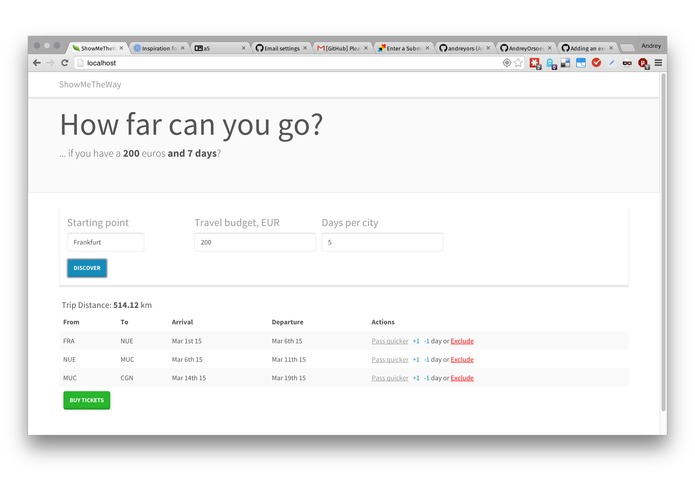695x494 pixels.
Task: Click Pass quicker in the NUE to MUC row
Action: [x=390, y=359]
